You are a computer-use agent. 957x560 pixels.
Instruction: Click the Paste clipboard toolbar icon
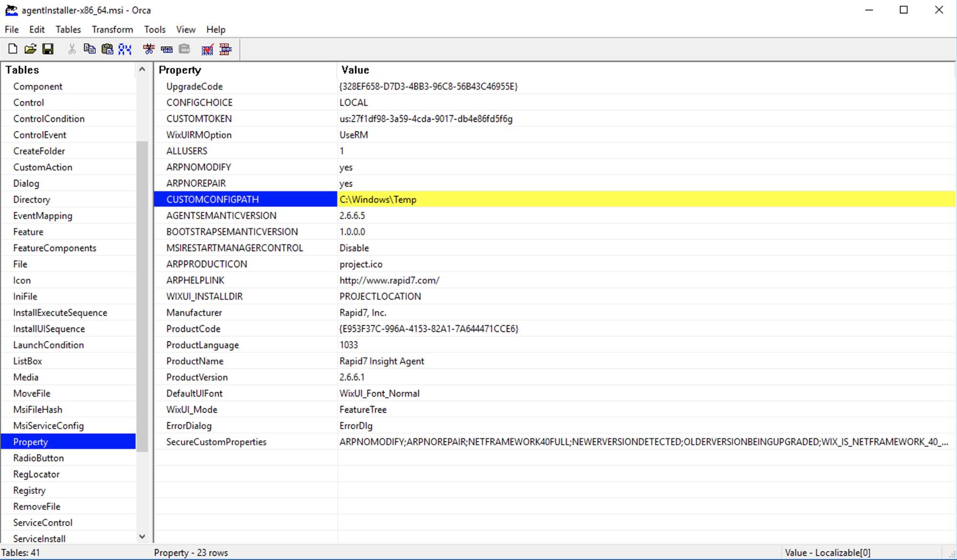[x=107, y=49]
